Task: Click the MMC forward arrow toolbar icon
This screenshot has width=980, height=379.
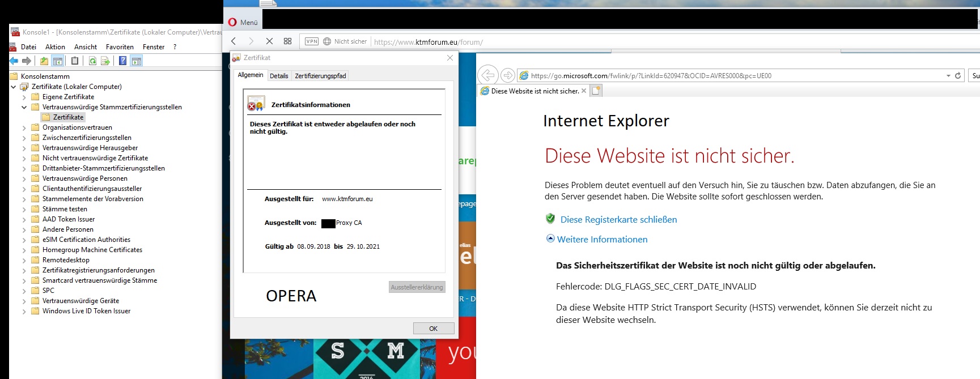Action: [x=26, y=61]
